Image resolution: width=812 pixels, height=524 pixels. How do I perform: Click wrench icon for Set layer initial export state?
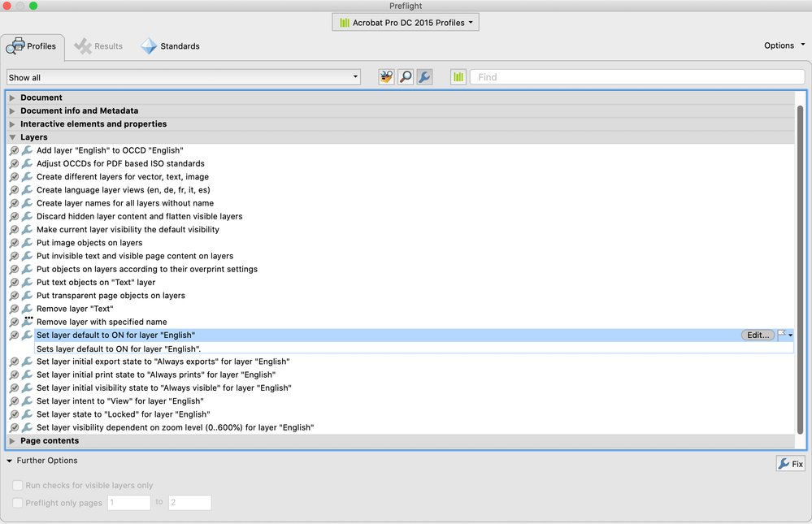27,362
